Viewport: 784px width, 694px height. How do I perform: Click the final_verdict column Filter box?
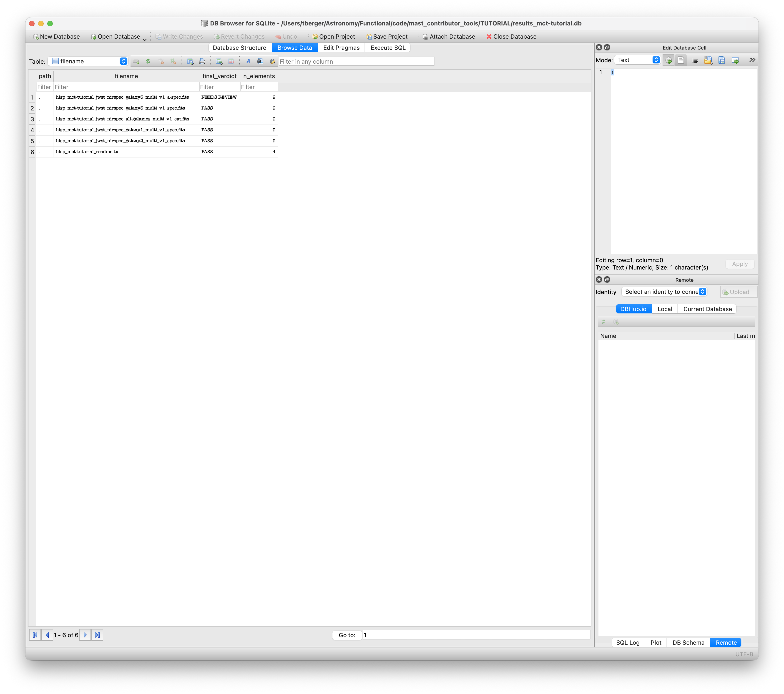click(219, 87)
